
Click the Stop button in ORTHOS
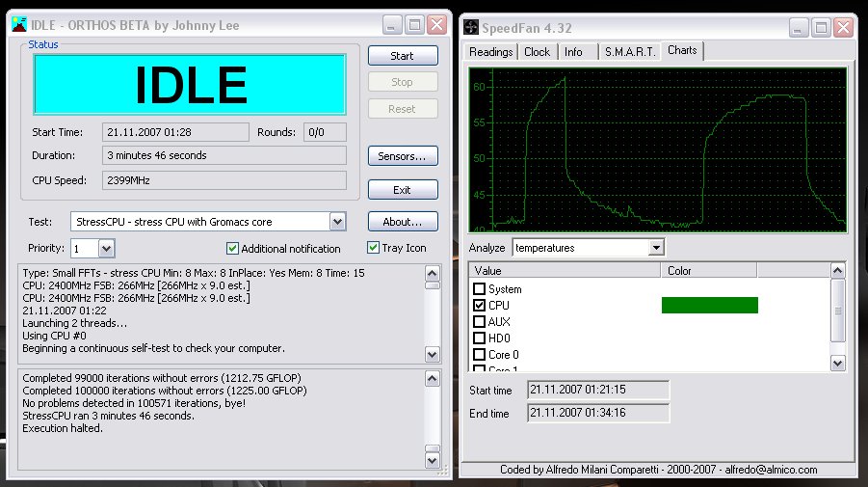pos(403,82)
